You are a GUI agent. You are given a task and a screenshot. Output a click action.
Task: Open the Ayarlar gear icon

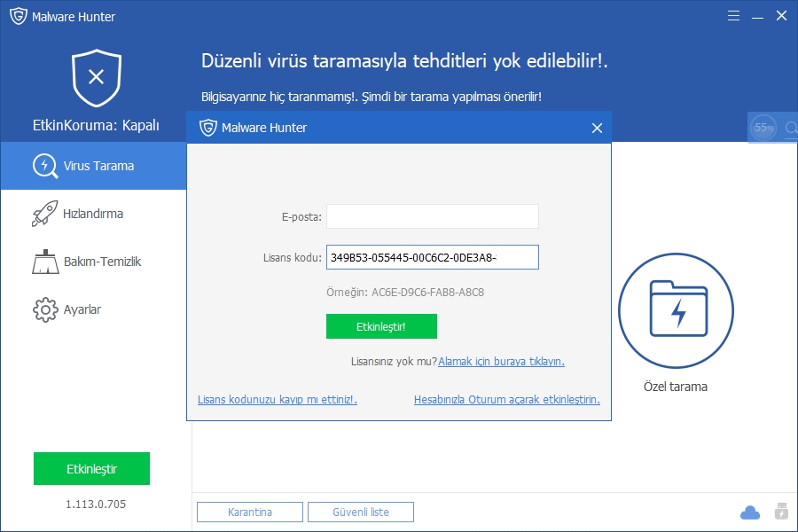43,309
